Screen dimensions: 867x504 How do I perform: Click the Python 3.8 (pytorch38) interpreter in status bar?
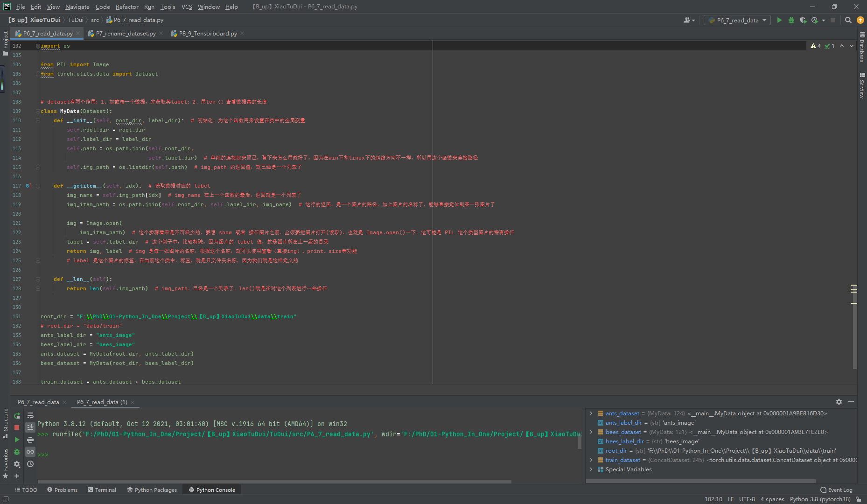820,499
